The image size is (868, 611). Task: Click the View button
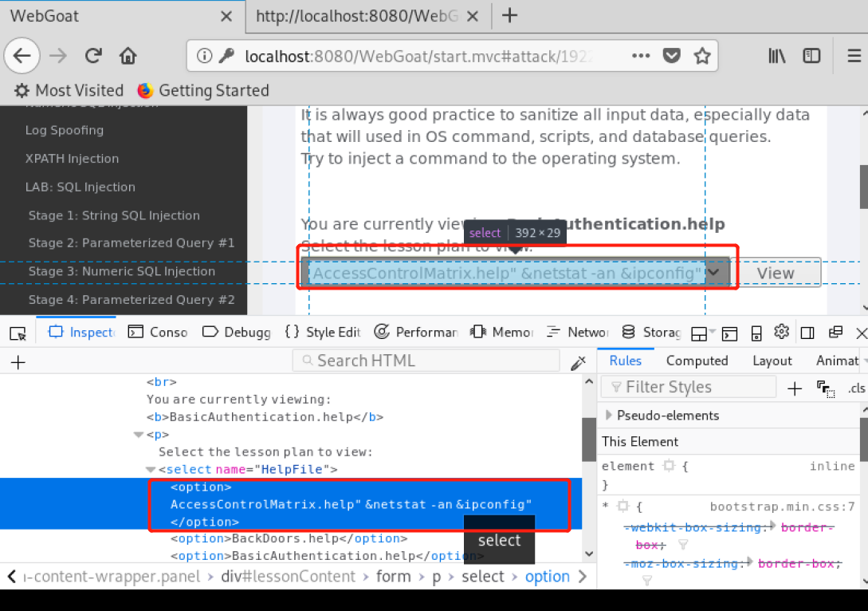coord(776,273)
